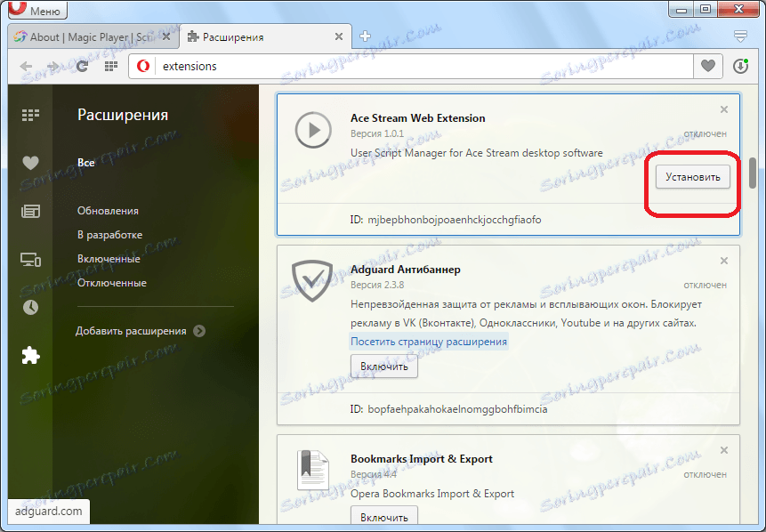The image size is (766, 532).
Task: Minimize the Opera window
Action: (682, 9)
